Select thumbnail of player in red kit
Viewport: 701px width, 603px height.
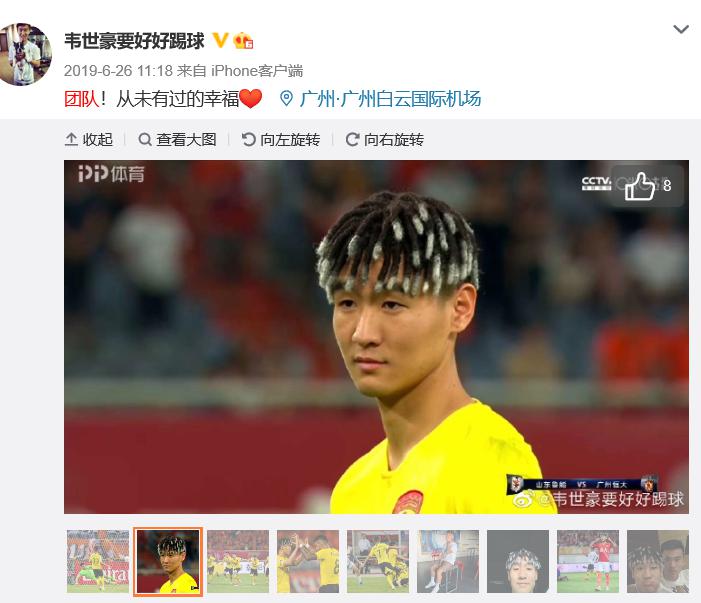pos(588,561)
